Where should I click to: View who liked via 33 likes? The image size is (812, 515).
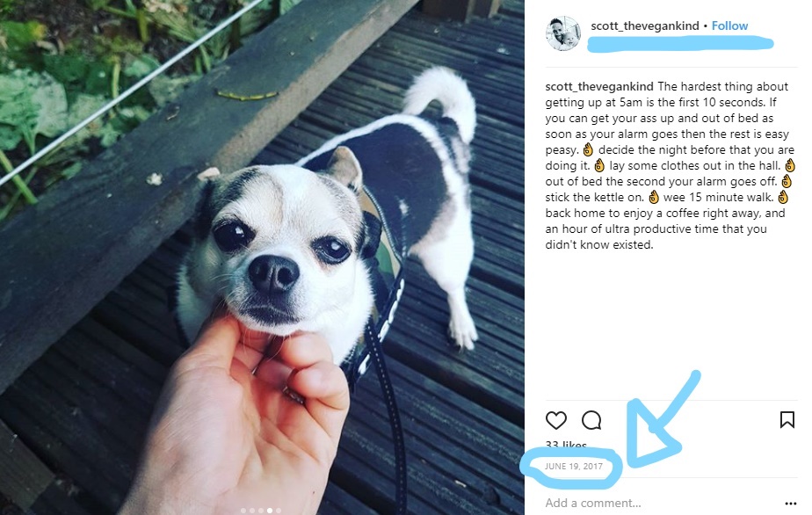point(566,445)
